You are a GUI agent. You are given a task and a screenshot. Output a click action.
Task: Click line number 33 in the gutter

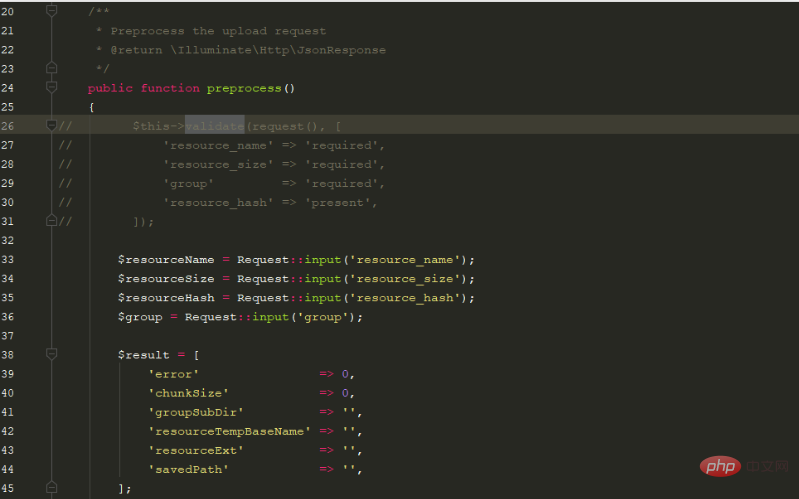(x=8, y=260)
